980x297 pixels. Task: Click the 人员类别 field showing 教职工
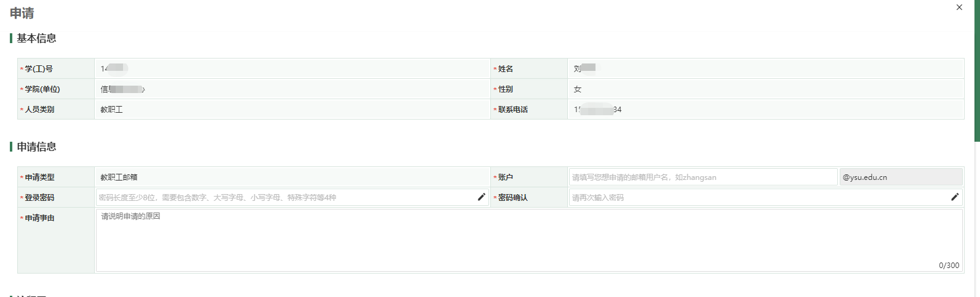[292, 110]
